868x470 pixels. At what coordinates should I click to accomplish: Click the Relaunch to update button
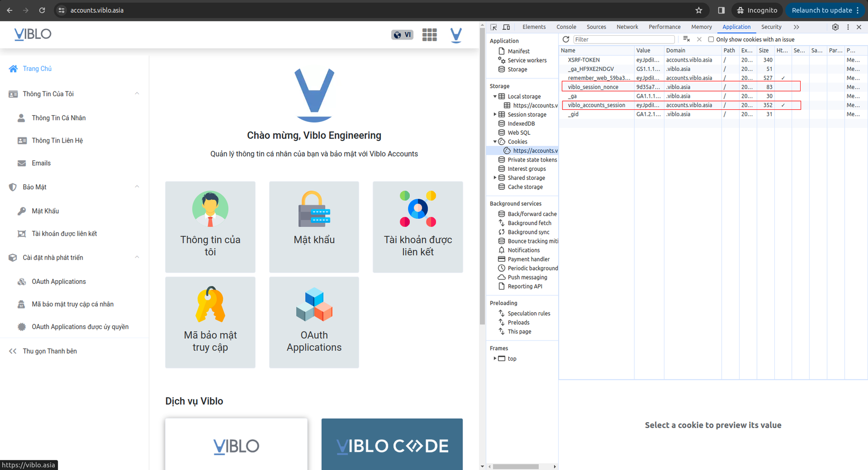826,10
